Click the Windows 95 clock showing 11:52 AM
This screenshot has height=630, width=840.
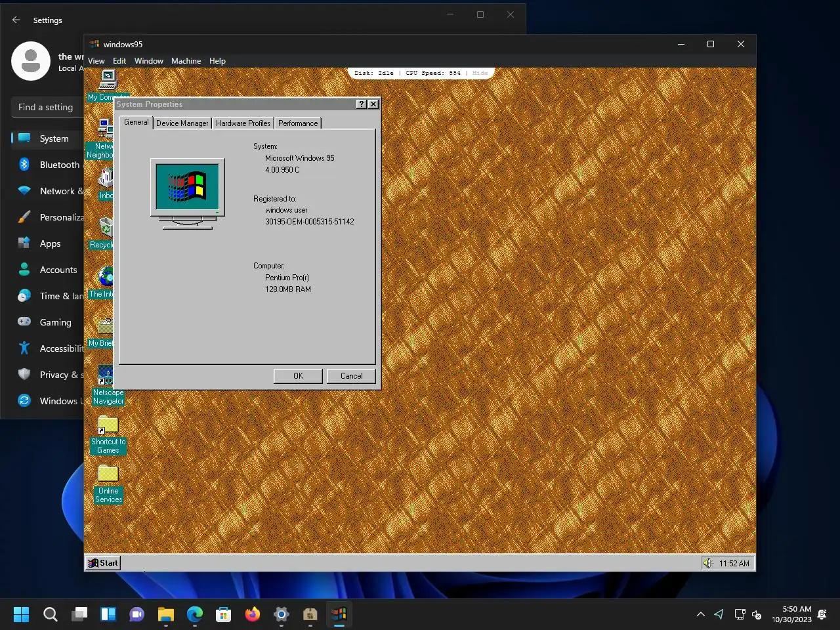pos(734,564)
